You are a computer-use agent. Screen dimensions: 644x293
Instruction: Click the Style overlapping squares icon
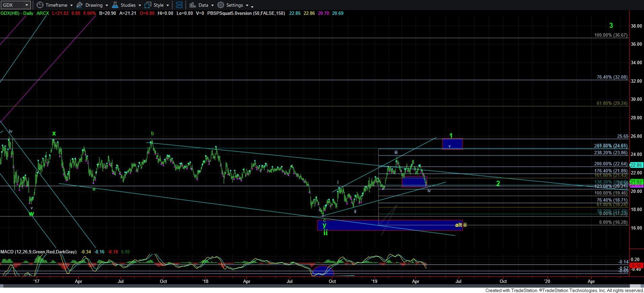click(x=148, y=5)
